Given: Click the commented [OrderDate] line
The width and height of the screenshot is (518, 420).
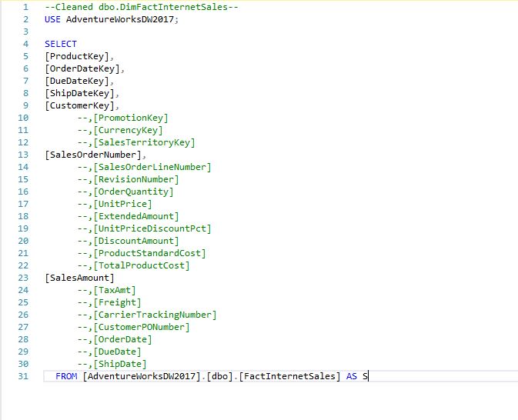Looking at the screenshot, I should pyautogui.click(x=115, y=339).
